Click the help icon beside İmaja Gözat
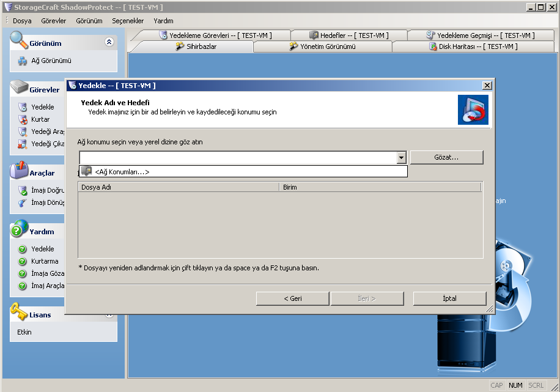This screenshot has height=392, width=560. [23, 274]
